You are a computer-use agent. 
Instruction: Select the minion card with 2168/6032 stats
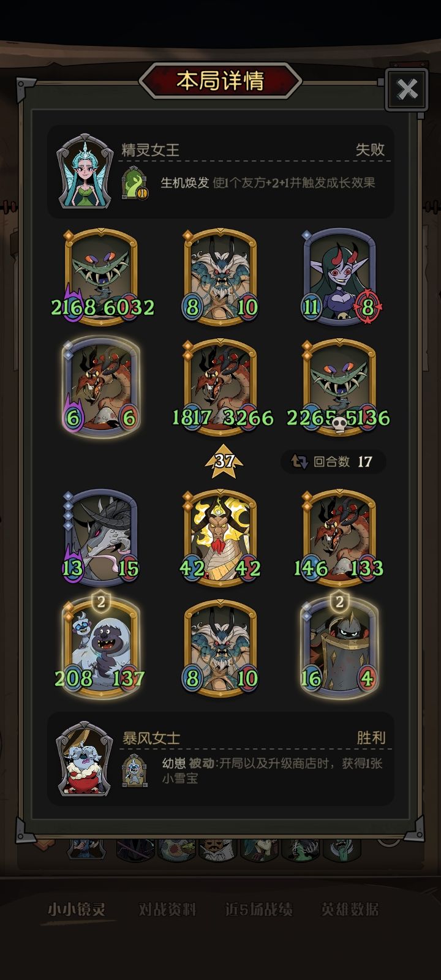[101, 277]
